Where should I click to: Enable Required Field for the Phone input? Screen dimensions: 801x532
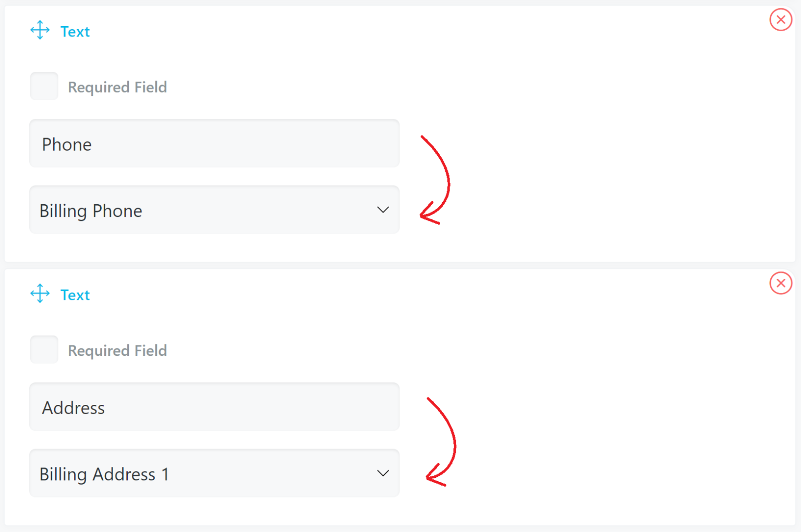tap(44, 86)
